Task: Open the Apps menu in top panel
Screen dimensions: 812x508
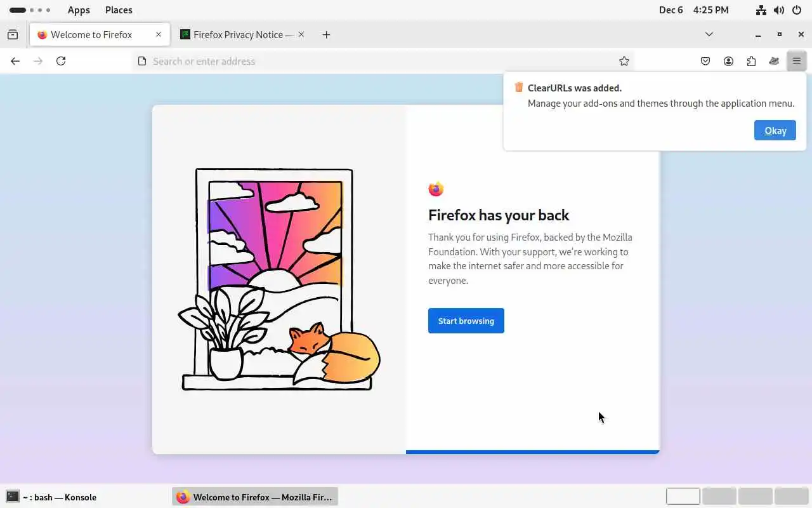Action: 79,10
